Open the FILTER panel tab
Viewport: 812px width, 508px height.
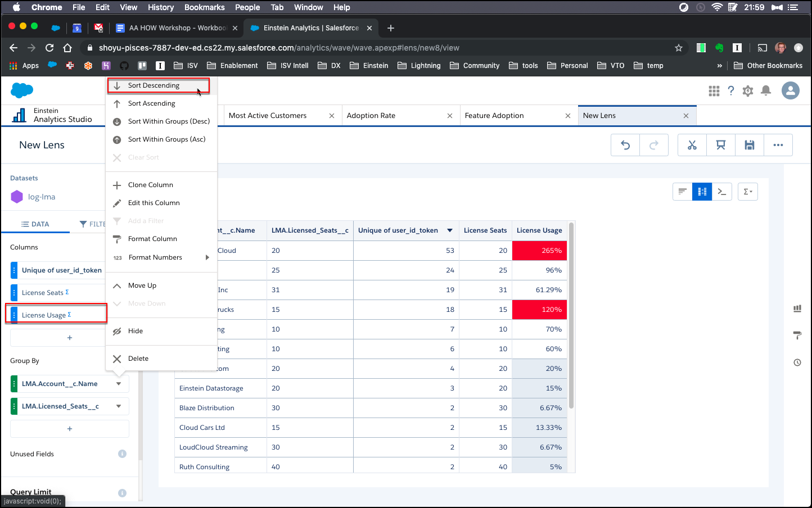[93, 224]
